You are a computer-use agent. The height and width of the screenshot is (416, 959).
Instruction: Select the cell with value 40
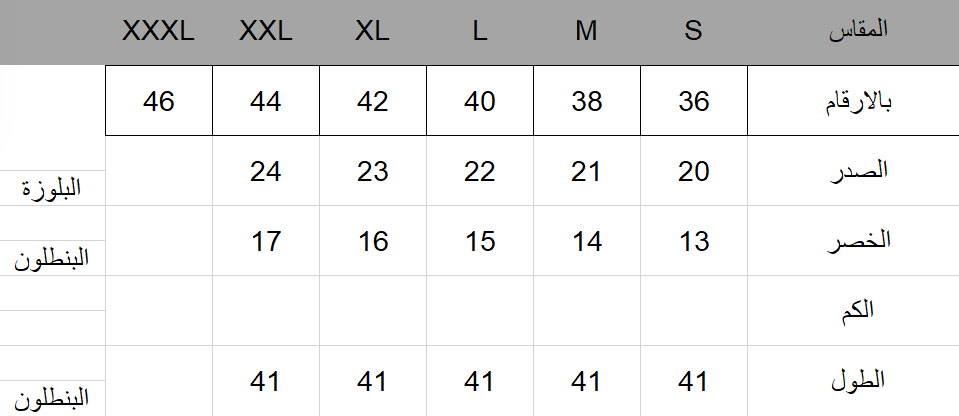(x=480, y=101)
